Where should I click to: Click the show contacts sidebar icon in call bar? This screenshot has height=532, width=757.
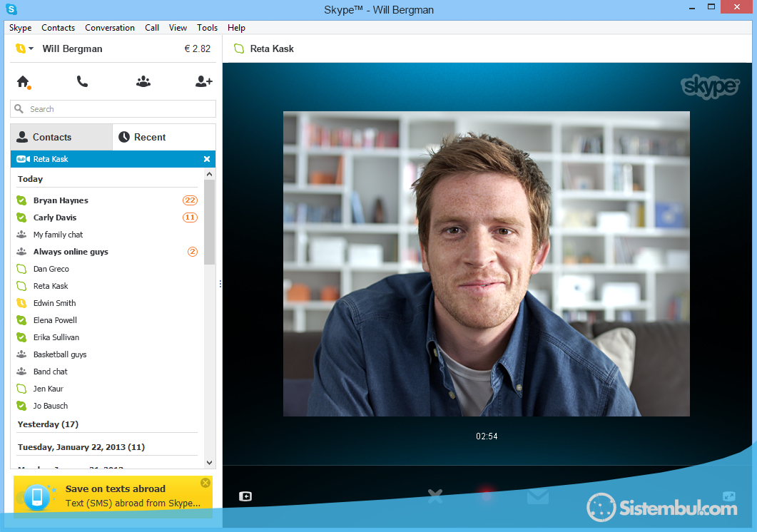[245, 496]
